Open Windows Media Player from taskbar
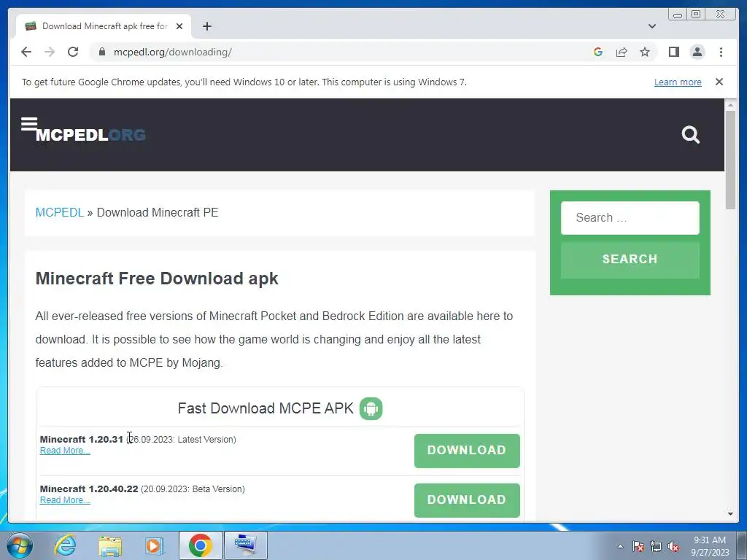747x560 pixels. point(153,545)
